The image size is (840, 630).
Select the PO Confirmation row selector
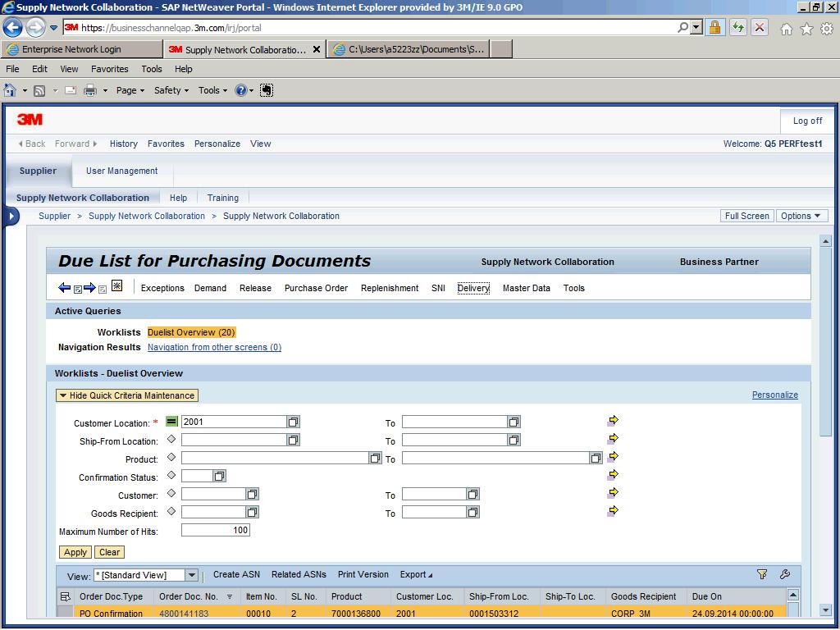pyautogui.click(x=66, y=612)
